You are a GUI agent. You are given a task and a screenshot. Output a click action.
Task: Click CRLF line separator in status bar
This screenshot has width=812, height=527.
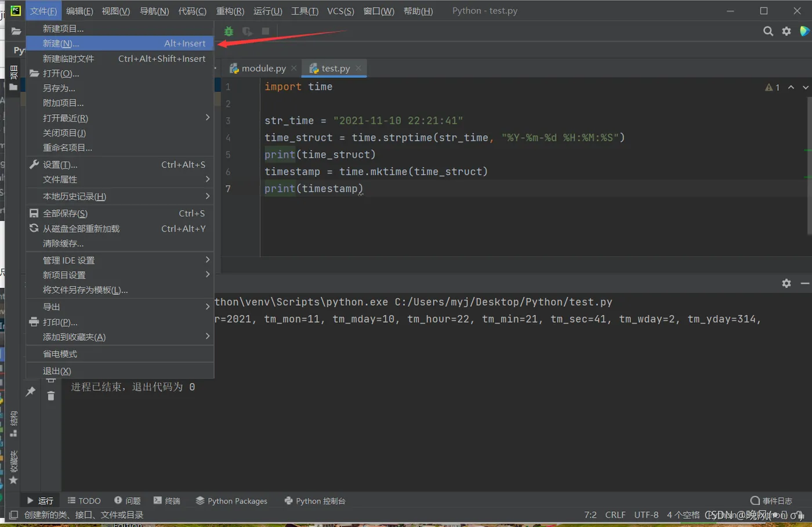click(x=615, y=515)
